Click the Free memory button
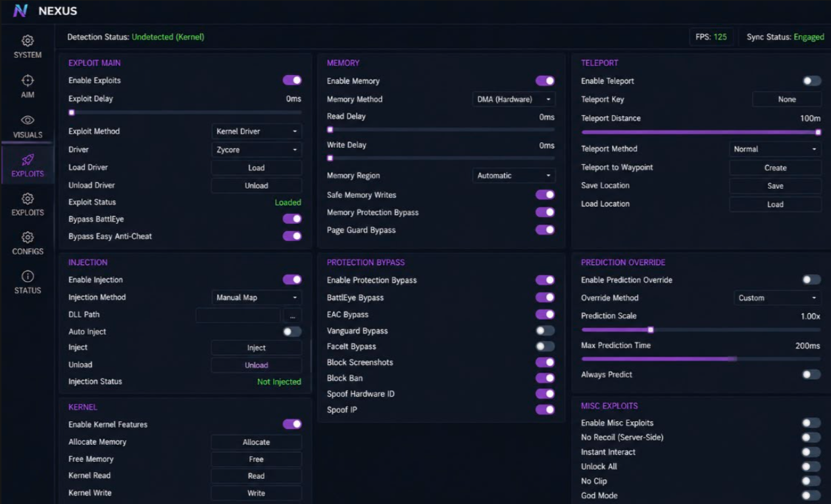 click(257, 459)
